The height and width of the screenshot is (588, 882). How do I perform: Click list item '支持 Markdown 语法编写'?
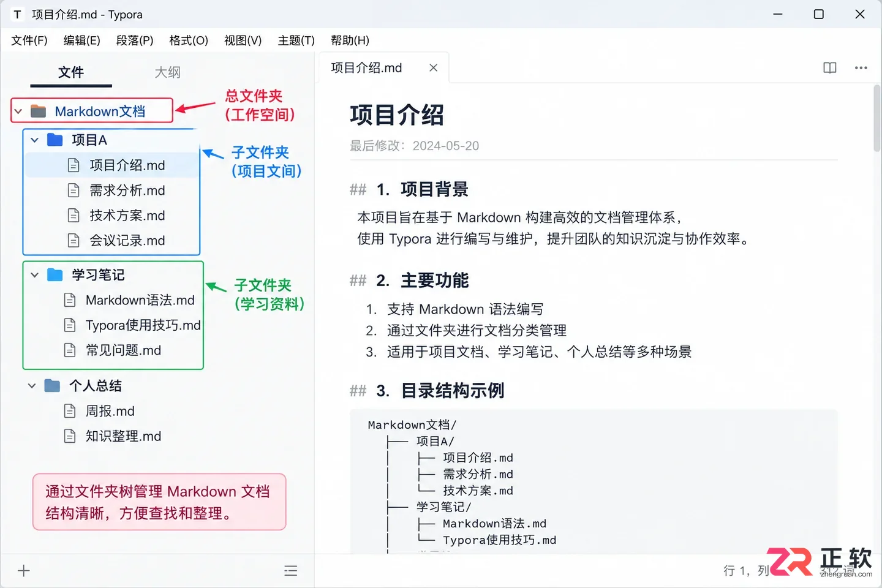coord(466,309)
